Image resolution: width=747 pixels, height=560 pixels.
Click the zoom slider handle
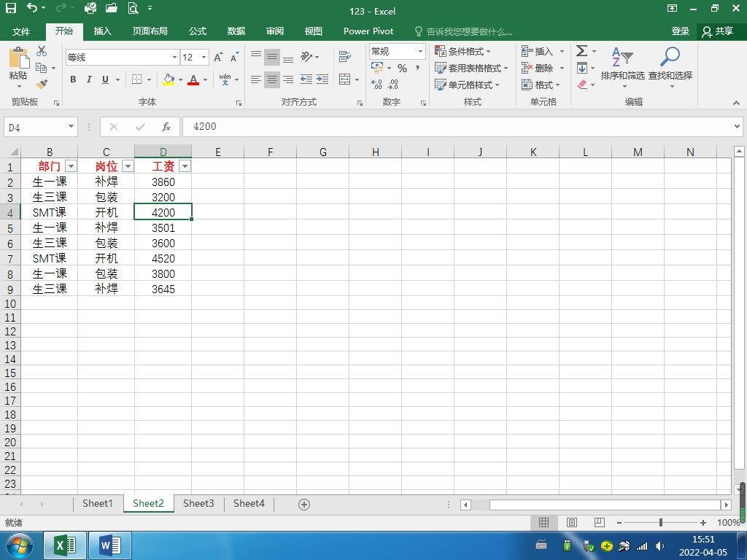(661, 523)
